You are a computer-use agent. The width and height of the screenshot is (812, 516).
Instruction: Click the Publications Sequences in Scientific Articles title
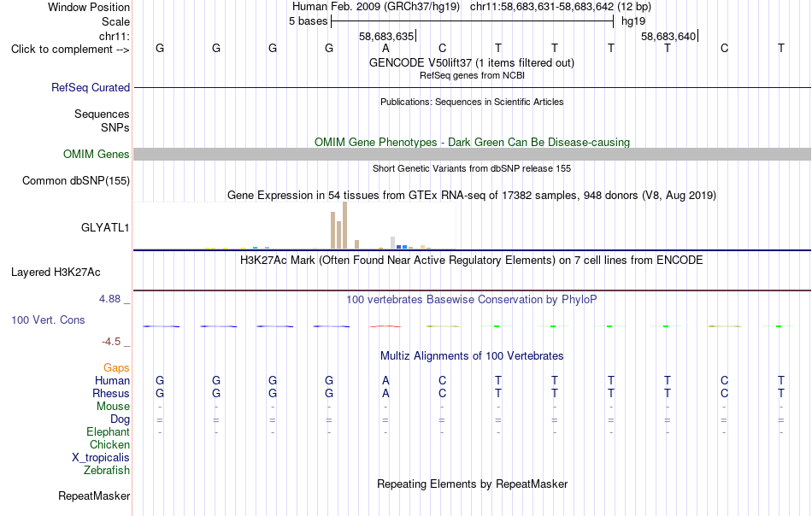click(472, 102)
